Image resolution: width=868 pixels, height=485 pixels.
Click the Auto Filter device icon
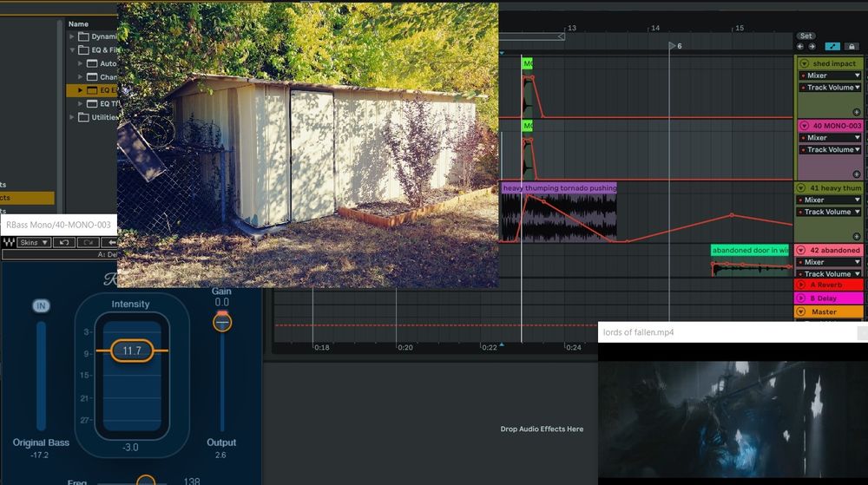[x=92, y=63]
